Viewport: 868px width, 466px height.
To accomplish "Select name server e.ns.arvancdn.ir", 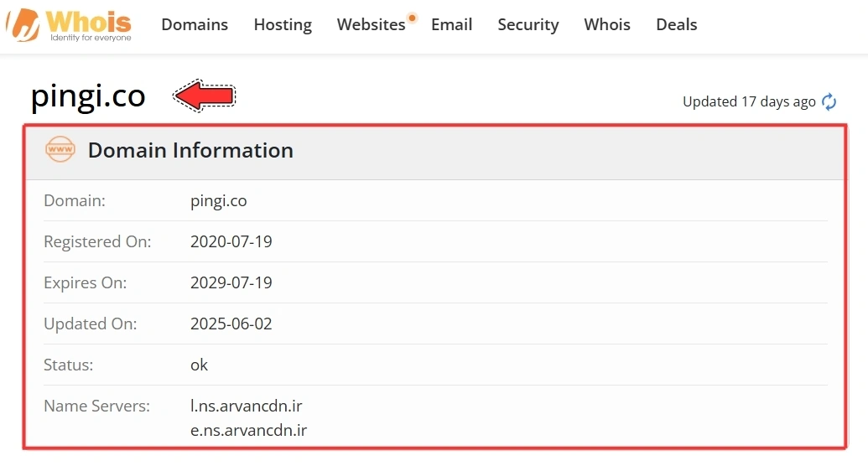I will pyautogui.click(x=248, y=430).
